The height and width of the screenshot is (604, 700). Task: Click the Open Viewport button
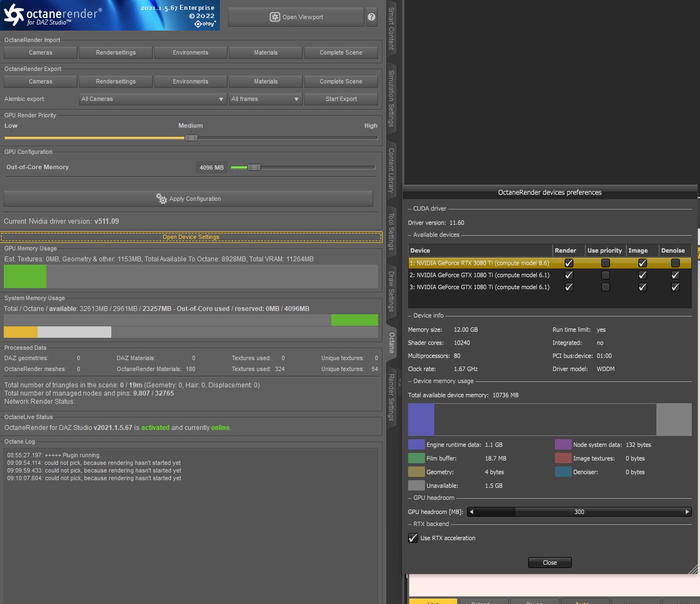point(296,17)
